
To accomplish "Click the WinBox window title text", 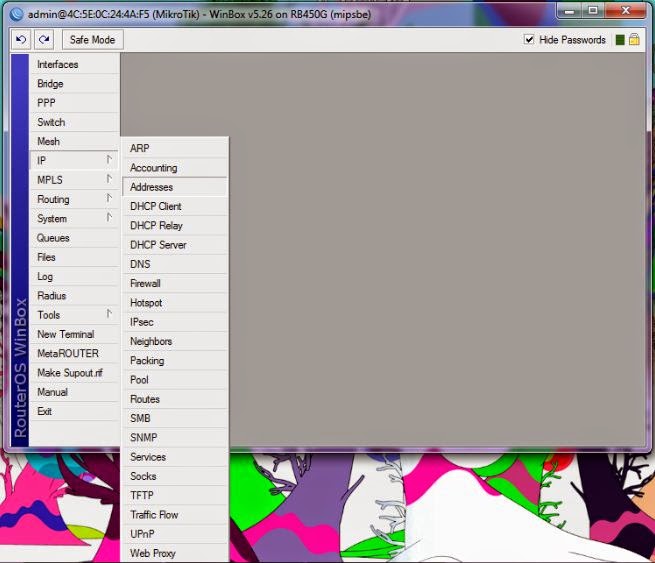I will [199, 14].
